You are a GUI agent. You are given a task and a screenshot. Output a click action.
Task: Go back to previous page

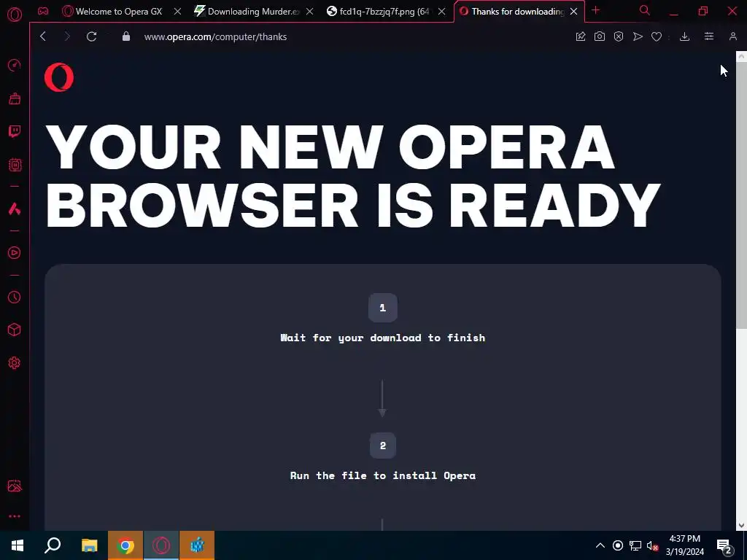(43, 36)
